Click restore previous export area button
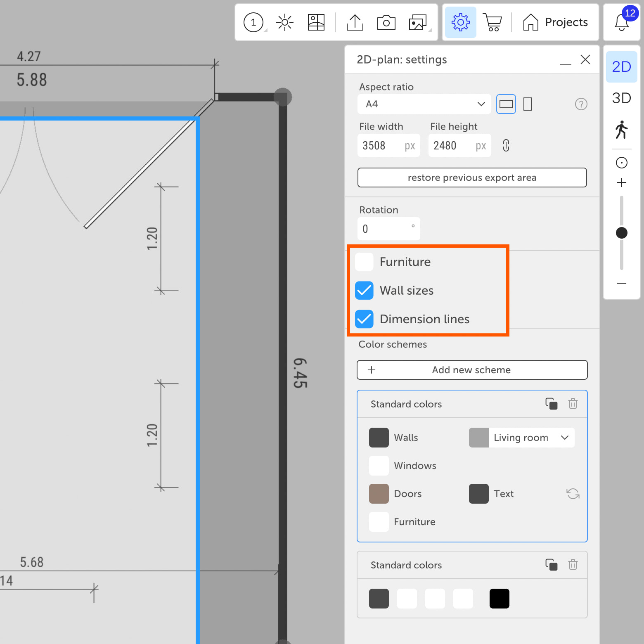 472,178
